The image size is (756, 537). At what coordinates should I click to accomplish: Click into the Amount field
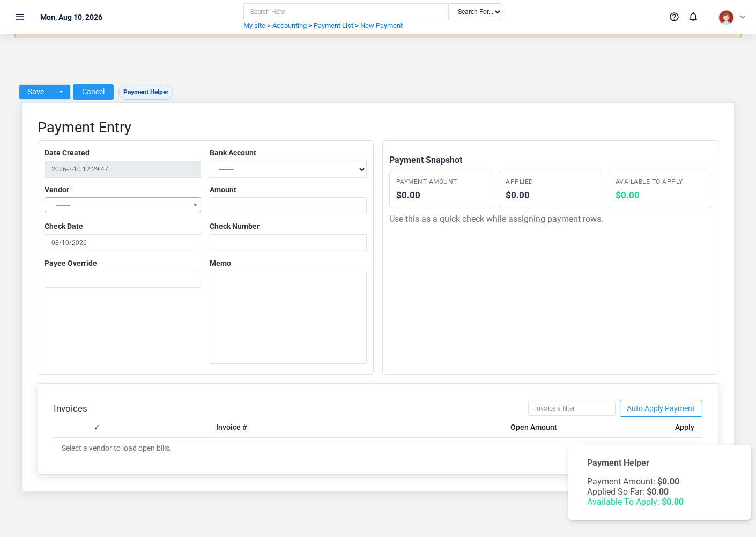(x=288, y=206)
